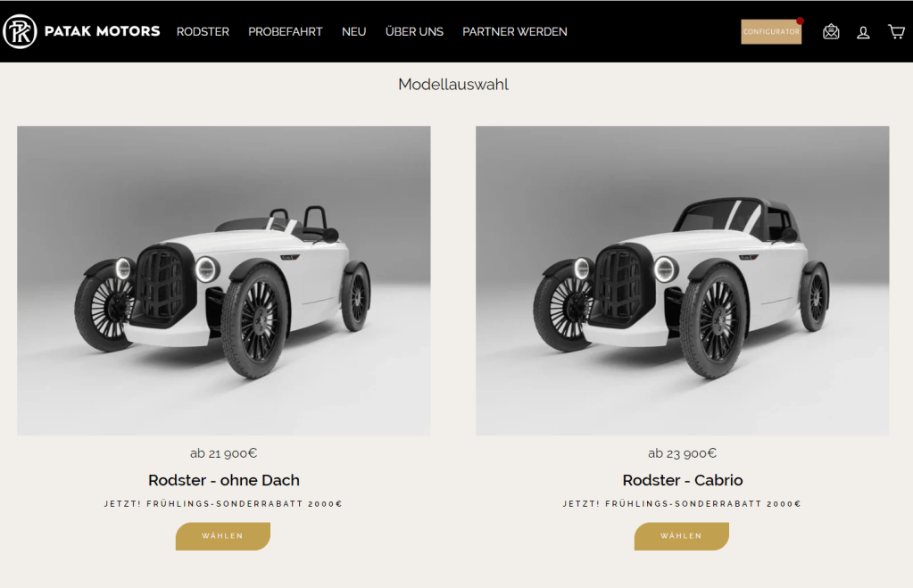The height and width of the screenshot is (588, 913).
Task: Click the circular PK logo emblem
Action: pos(20,31)
